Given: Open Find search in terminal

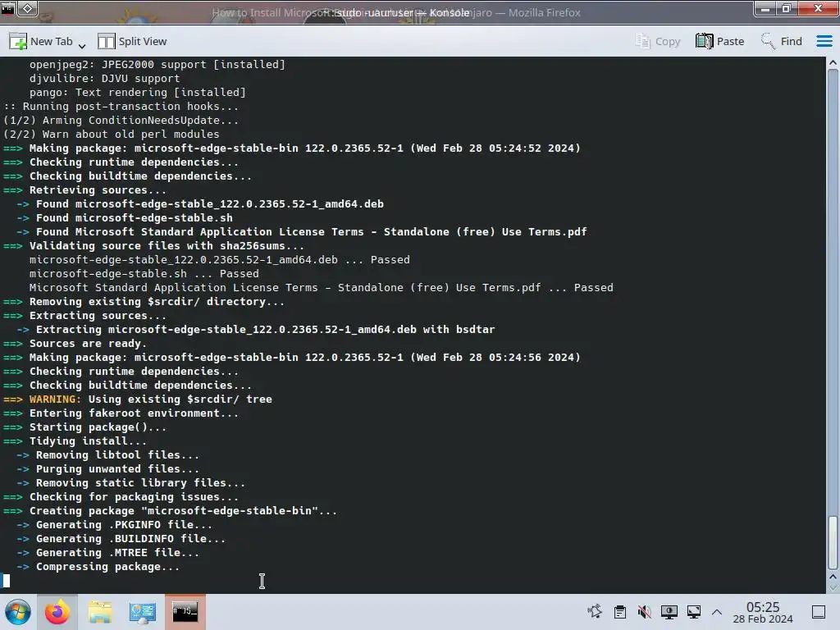Looking at the screenshot, I should pos(782,41).
